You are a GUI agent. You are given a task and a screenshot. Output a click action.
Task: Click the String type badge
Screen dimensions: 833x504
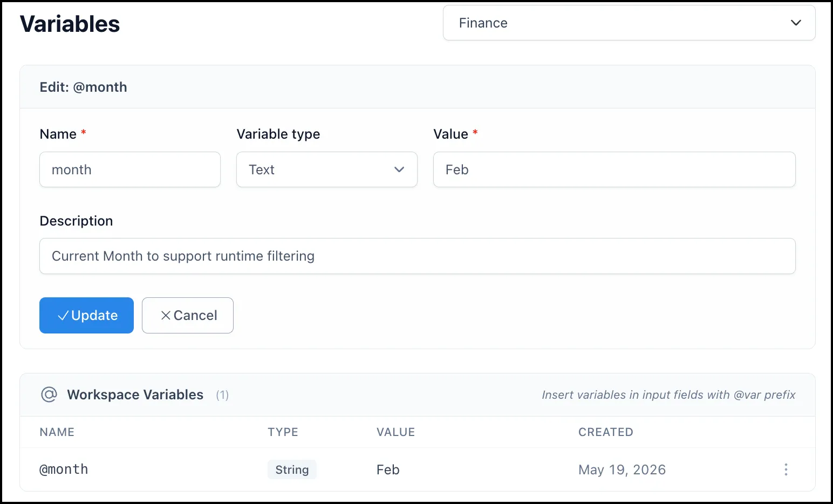pyautogui.click(x=292, y=469)
